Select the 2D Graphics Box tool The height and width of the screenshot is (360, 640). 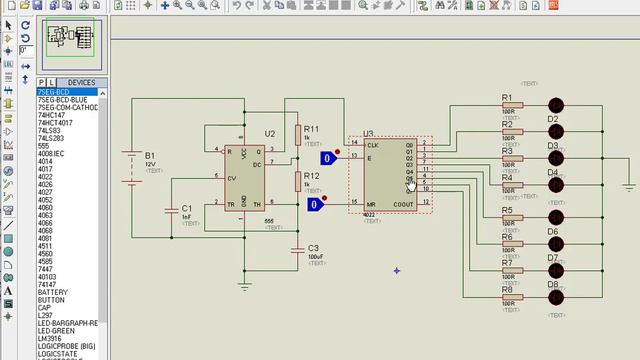point(8,238)
